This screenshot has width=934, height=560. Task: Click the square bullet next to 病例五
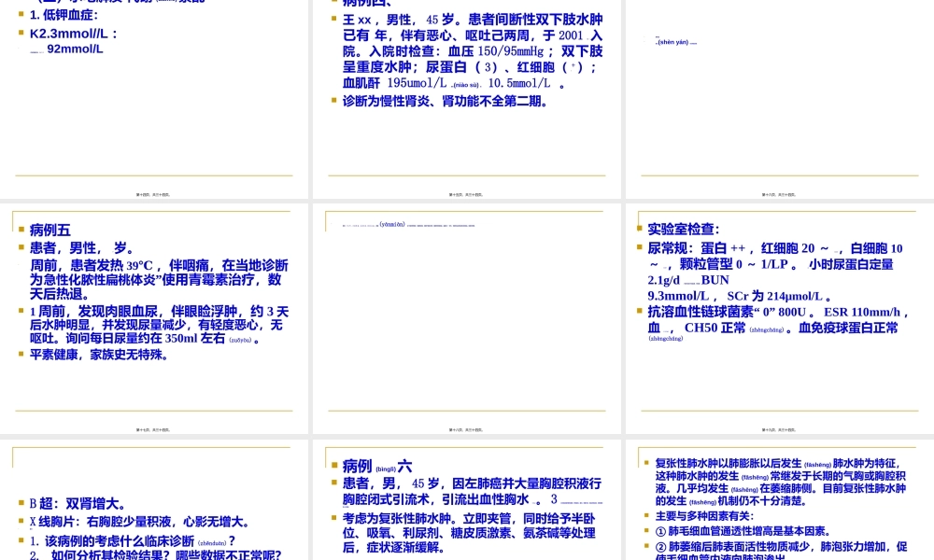[x=21, y=229]
